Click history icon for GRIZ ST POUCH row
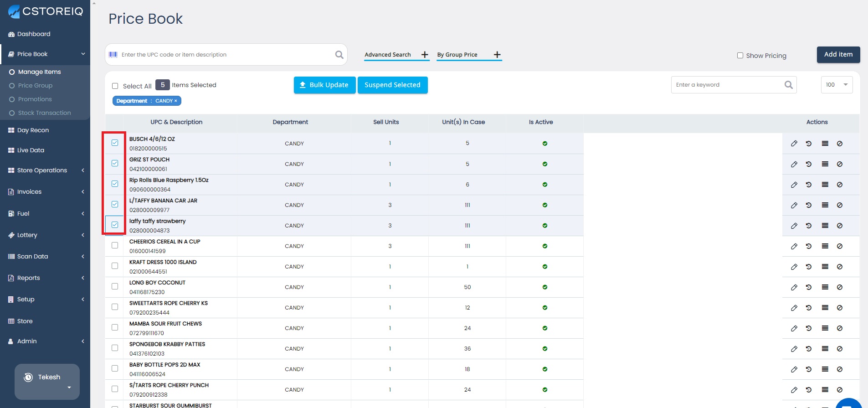 809,164
